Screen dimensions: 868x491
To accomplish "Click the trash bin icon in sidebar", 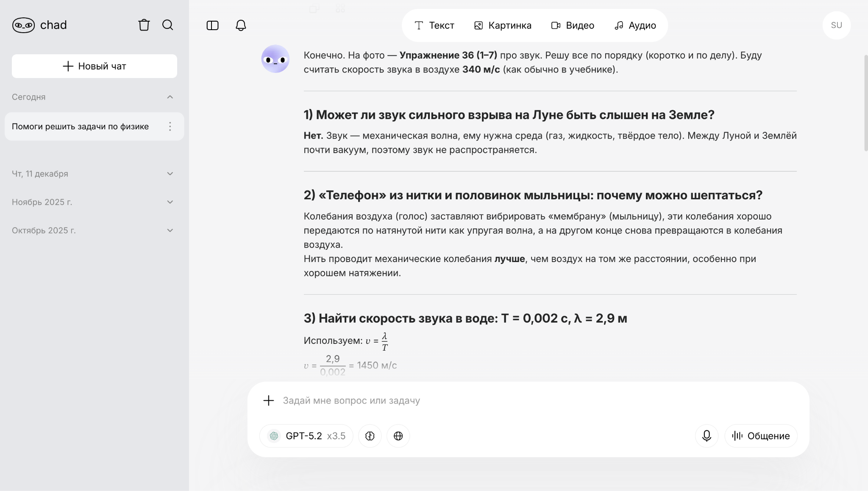I will point(144,25).
